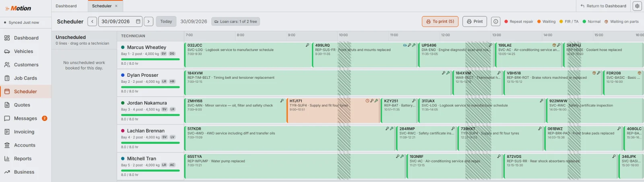Select technician Marcus Wheatley
The height and width of the screenshot is (182, 644).
[x=147, y=47]
